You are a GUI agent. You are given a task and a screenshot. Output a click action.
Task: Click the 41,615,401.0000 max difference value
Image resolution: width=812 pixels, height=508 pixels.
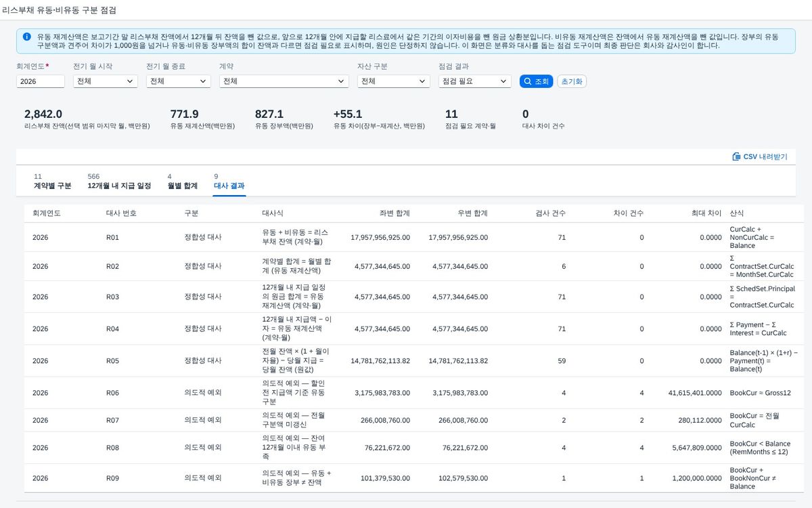coord(695,393)
